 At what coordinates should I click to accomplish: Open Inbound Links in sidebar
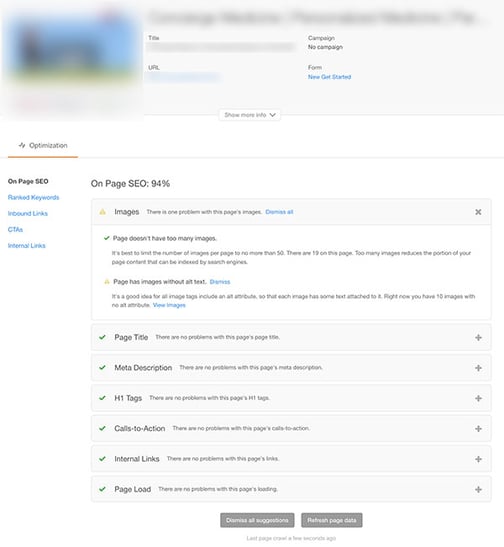click(x=28, y=213)
